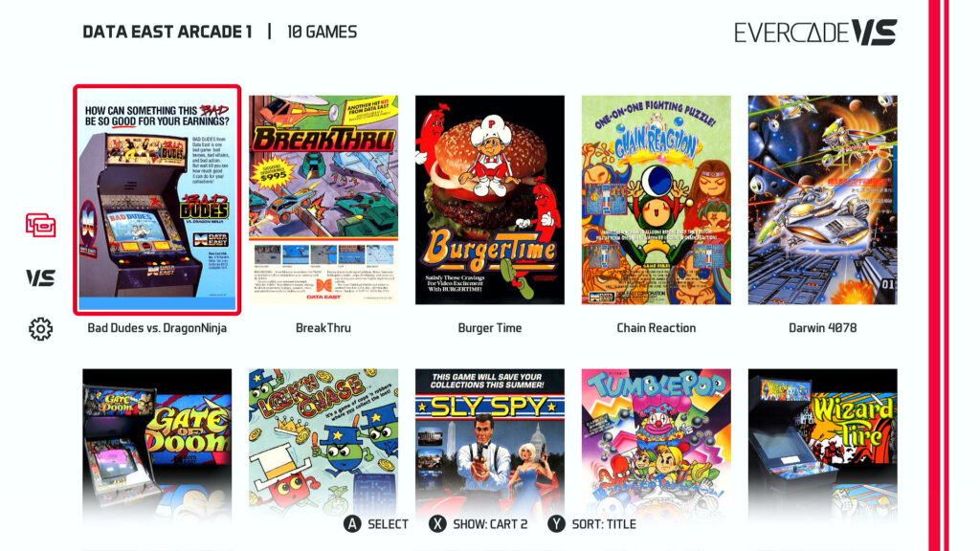Viewport: 980px width, 551px height.
Task: Change Sort: Title option
Action: tap(604, 524)
